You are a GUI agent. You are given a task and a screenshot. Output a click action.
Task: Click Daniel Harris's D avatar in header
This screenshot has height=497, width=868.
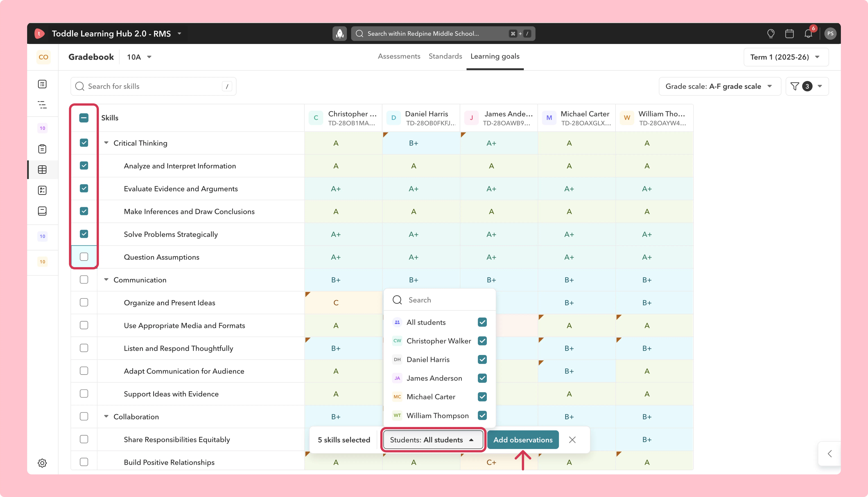(394, 118)
